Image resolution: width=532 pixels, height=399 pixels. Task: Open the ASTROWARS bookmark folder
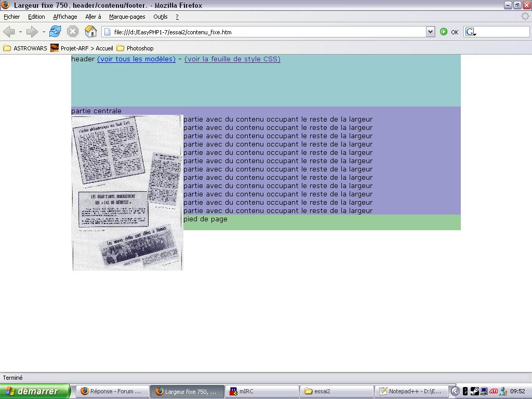25,48
